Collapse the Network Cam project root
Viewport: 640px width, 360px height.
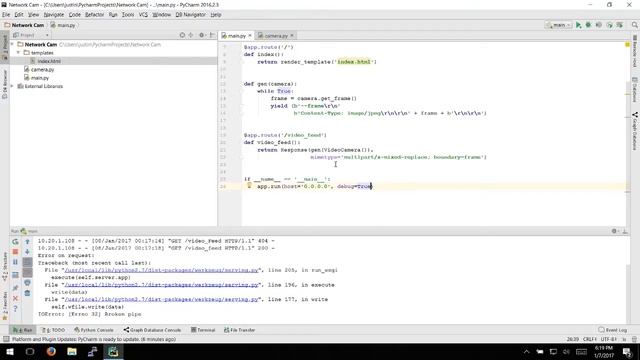point(12,44)
